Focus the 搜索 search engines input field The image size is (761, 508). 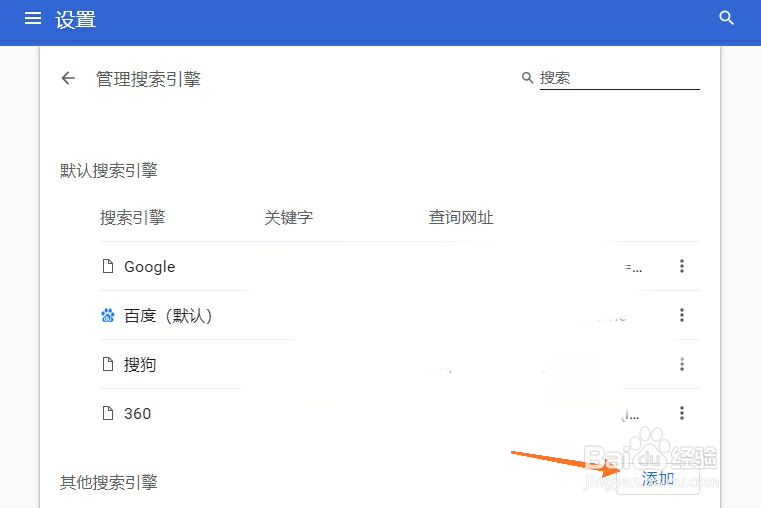click(619, 78)
